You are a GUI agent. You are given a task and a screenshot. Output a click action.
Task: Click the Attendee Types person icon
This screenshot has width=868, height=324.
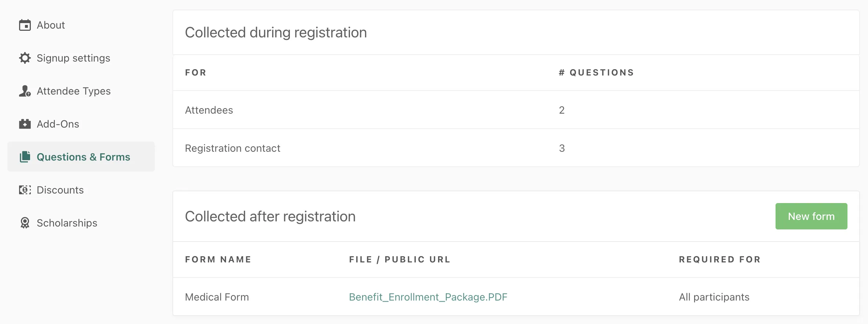[25, 91]
